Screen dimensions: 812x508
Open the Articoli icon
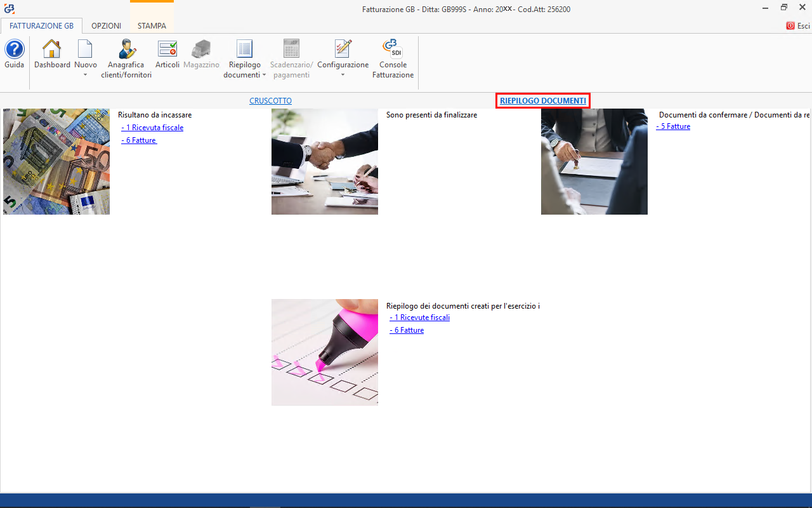pyautogui.click(x=167, y=50)
